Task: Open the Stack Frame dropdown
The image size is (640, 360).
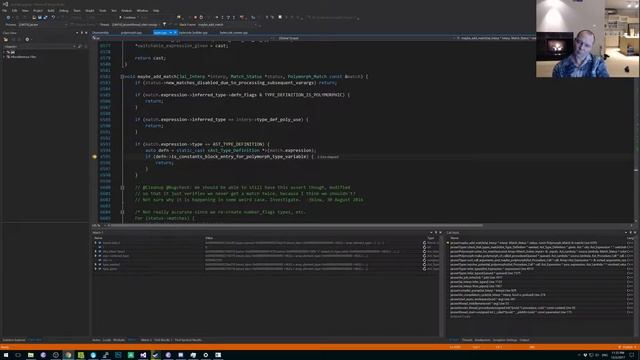Action: point(256,25)
